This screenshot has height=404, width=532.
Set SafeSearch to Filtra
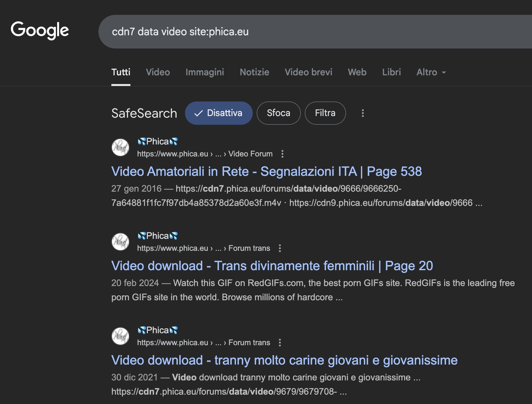[325, 113]
